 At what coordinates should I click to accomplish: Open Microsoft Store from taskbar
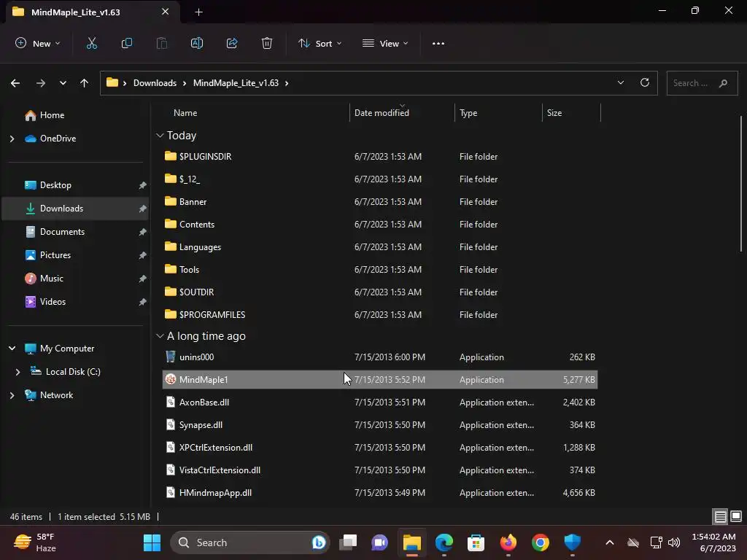(x=476, y=542)
